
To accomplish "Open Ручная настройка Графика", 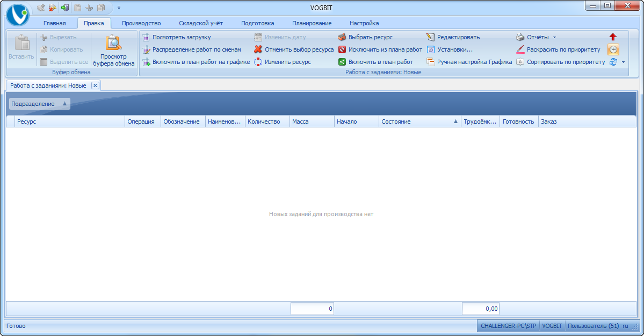I will pos(469,62).
